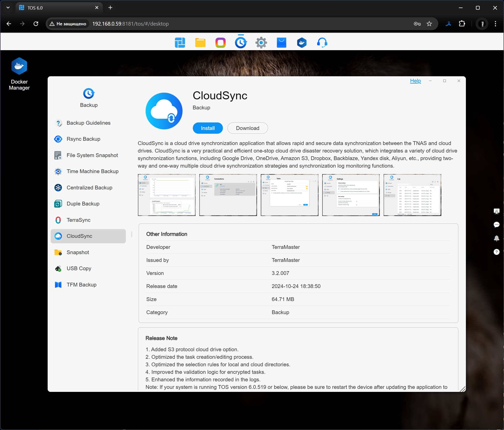Open the notifications bell icon

(496, 238)
